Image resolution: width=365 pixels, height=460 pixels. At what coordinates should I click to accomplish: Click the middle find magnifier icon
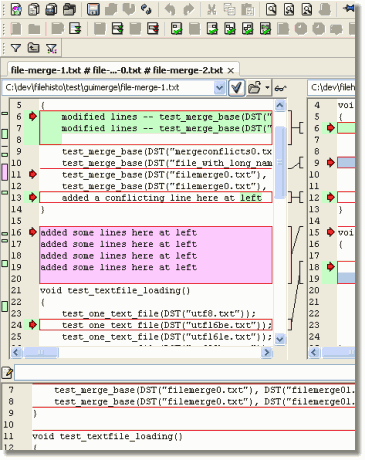click(289, 9)
